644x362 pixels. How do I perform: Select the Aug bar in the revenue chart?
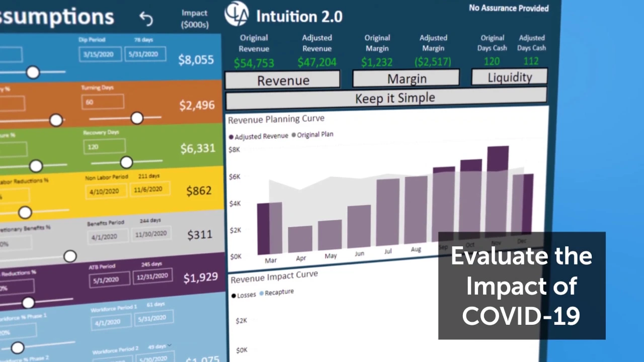[416, 210]
